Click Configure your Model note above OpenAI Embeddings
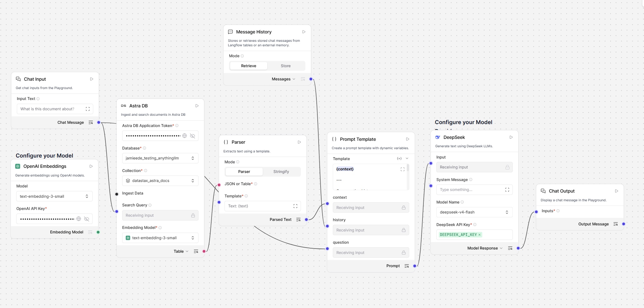 pyautogui.click(x=44, y=156)
